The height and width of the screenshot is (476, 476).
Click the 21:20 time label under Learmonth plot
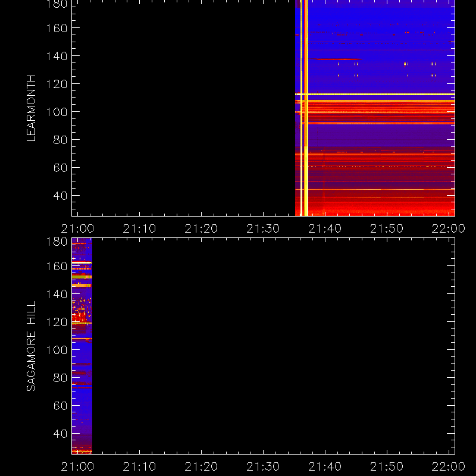tap(201, 228)
